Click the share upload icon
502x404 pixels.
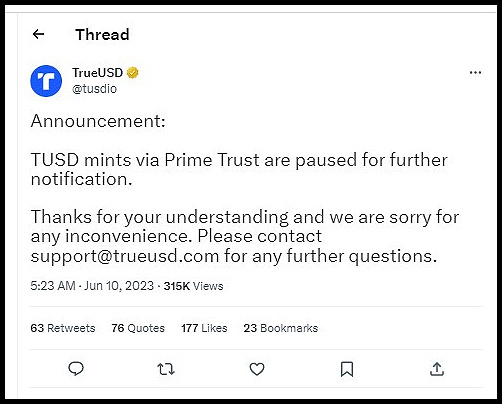click(437, 369)
